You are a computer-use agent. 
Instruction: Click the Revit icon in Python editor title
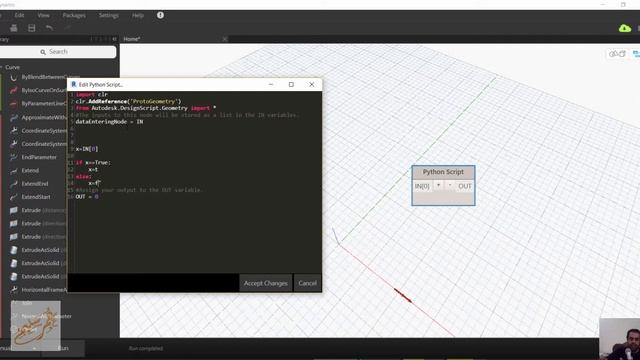(x=74, y=84)
